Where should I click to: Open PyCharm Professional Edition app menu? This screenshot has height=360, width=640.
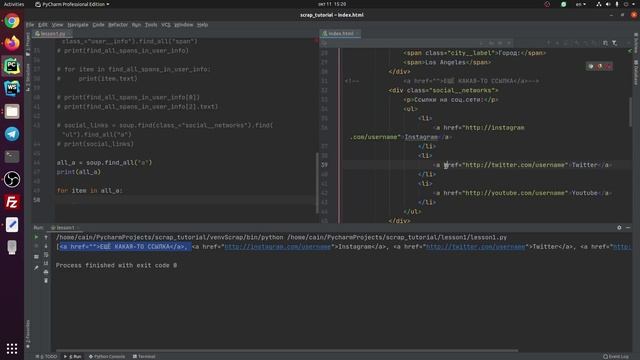(x=72, y=4)
